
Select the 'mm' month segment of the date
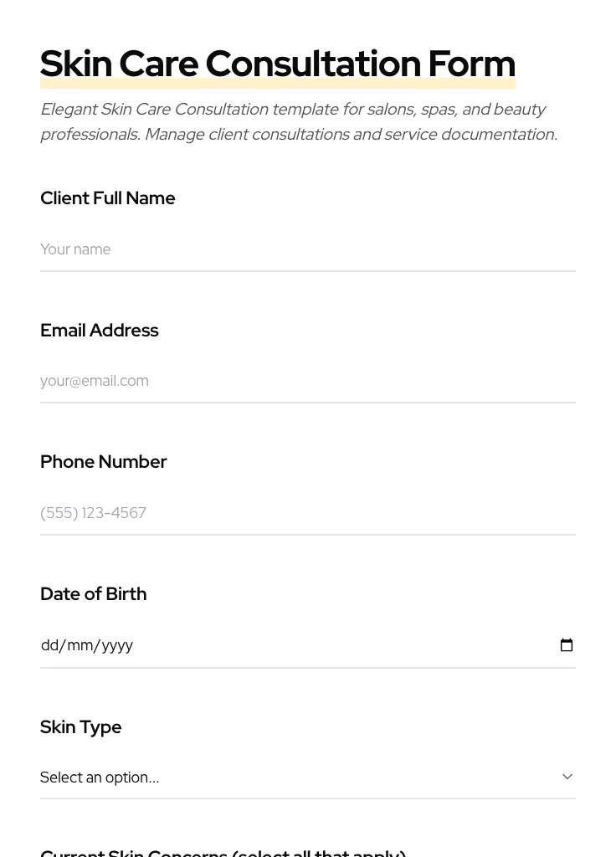[x=80, y=645]
